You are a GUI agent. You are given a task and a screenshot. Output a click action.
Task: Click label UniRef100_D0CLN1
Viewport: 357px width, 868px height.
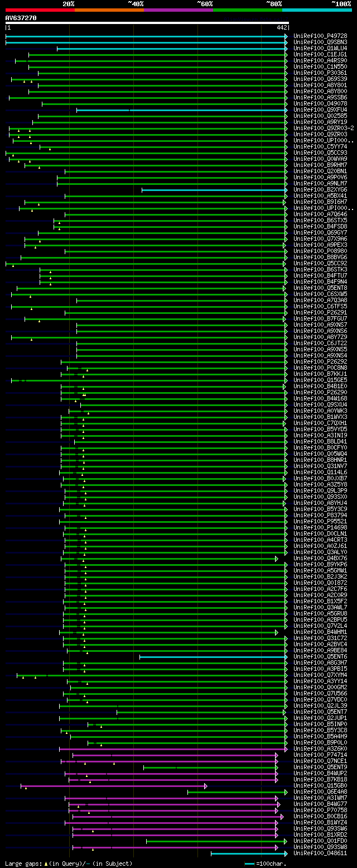320,534
